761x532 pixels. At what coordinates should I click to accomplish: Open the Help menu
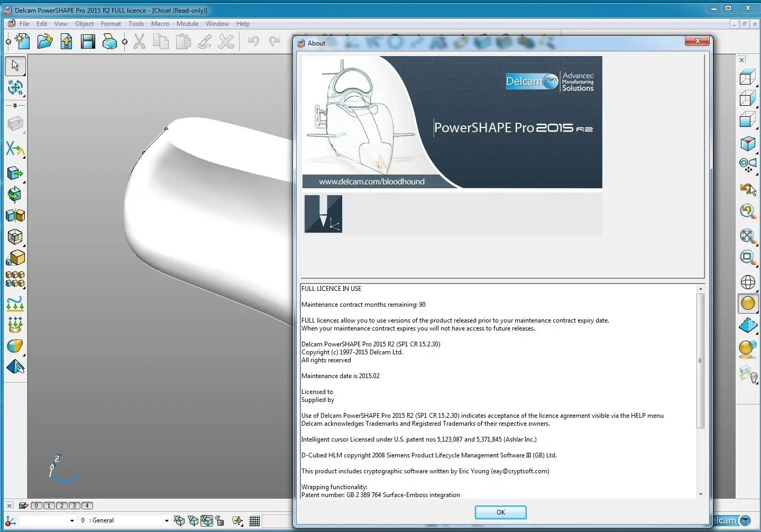243,24
